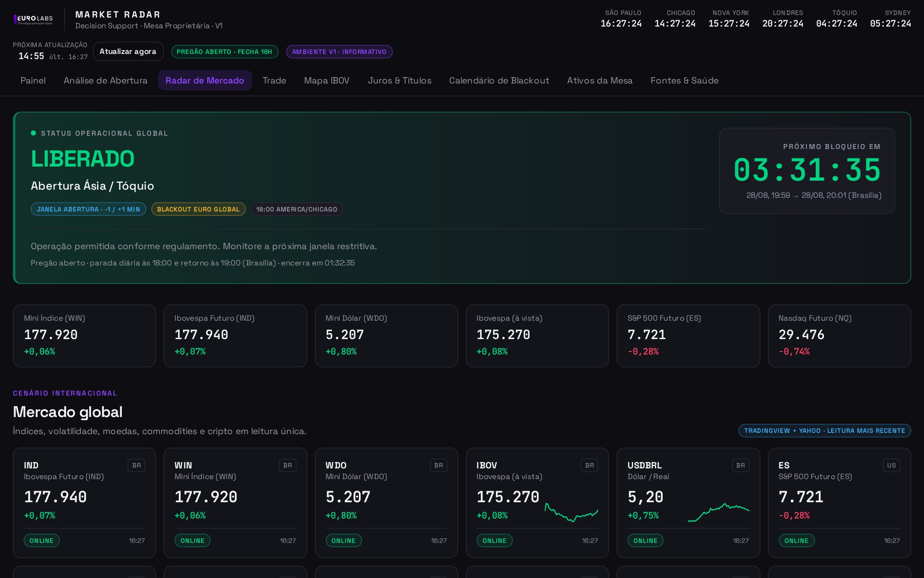The width and height of the screenshot is (924, 578).
Task: Click ONLINE badge on WDO card
Action: click(x=344, y=541)
